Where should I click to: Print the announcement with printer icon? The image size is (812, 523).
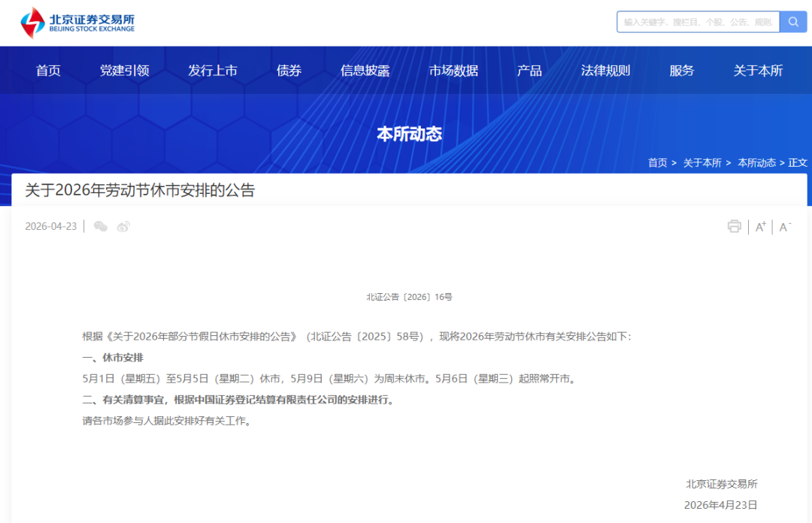[x=734, y=226]
